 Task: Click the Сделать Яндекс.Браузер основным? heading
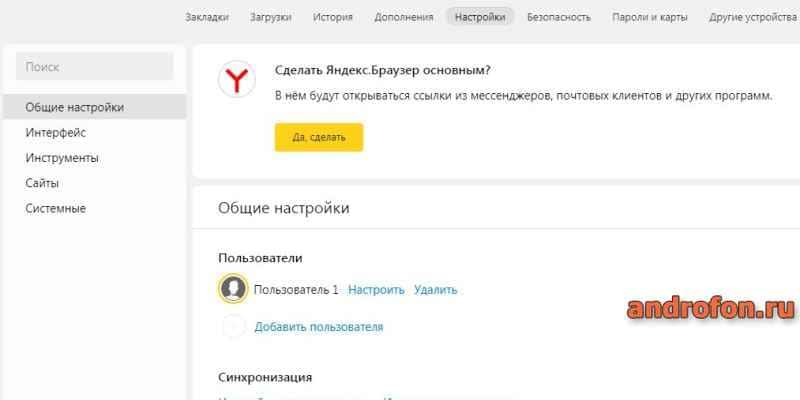coord(382,70)
